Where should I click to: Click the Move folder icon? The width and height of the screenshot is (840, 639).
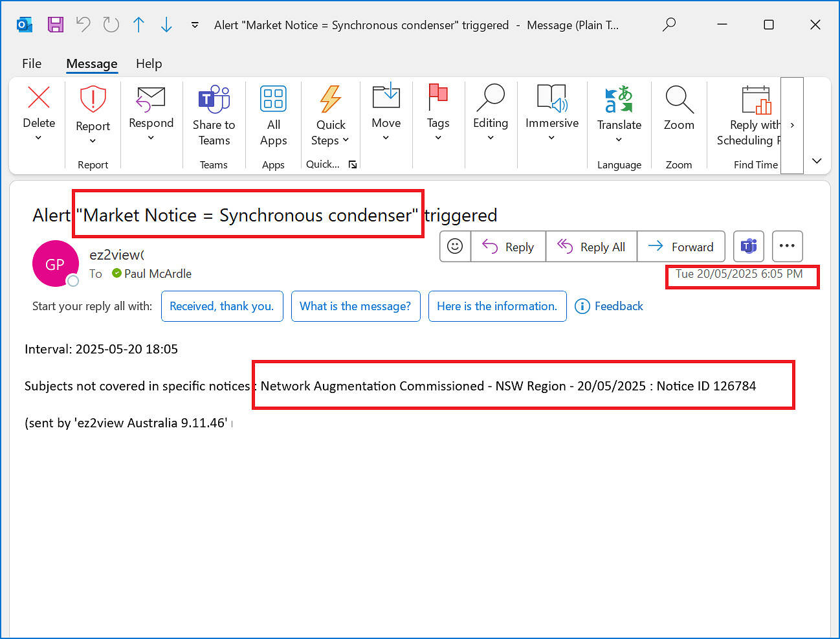coord(386,96)
